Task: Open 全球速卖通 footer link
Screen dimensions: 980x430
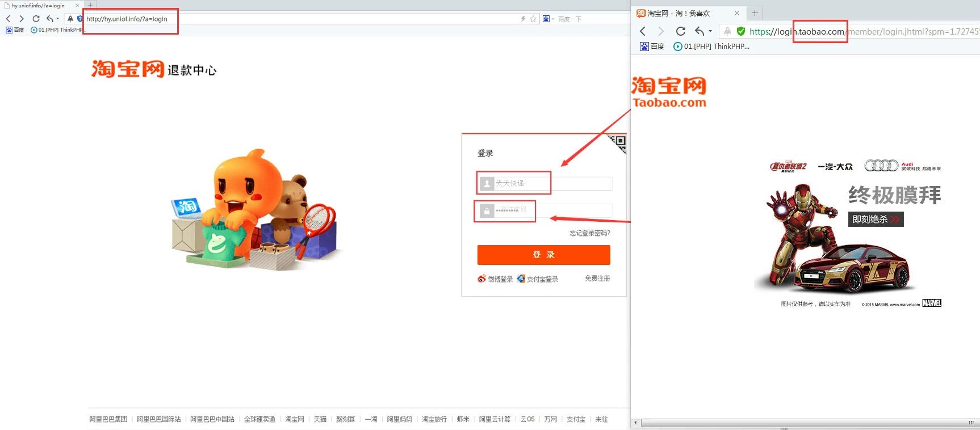Action: 259,419
